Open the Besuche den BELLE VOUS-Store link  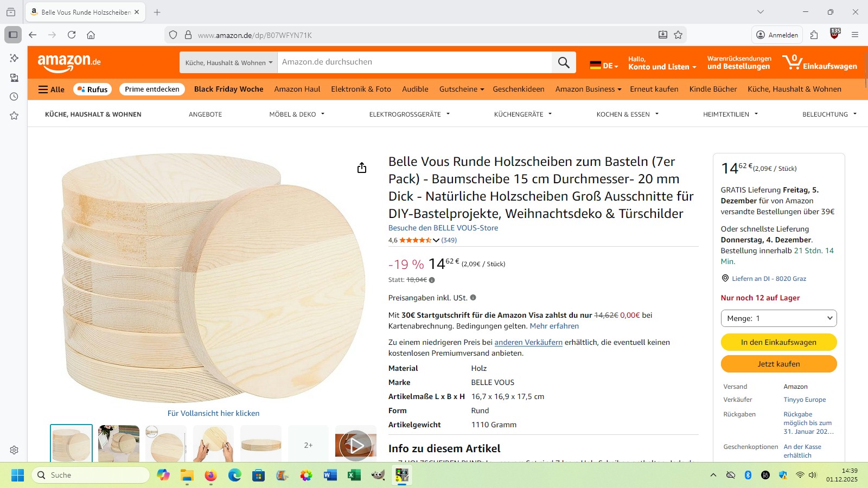tap(443, 228)
